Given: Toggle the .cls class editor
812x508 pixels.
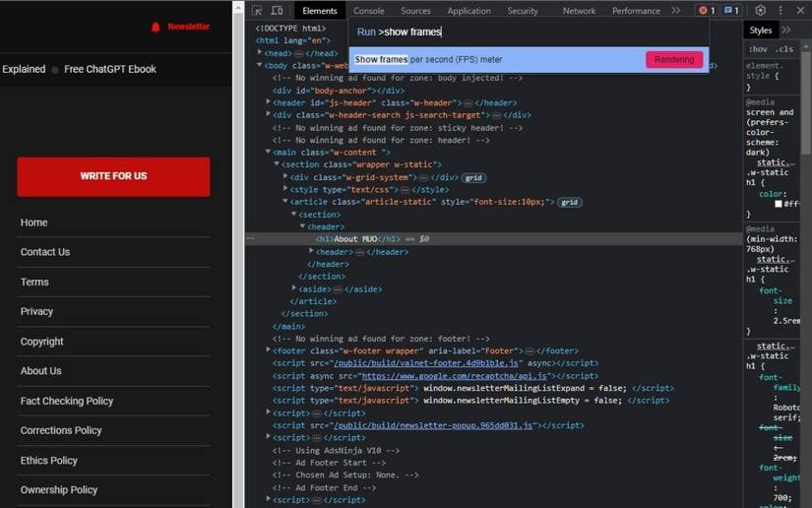Looking at the screenshot, I should pos(784,49).
